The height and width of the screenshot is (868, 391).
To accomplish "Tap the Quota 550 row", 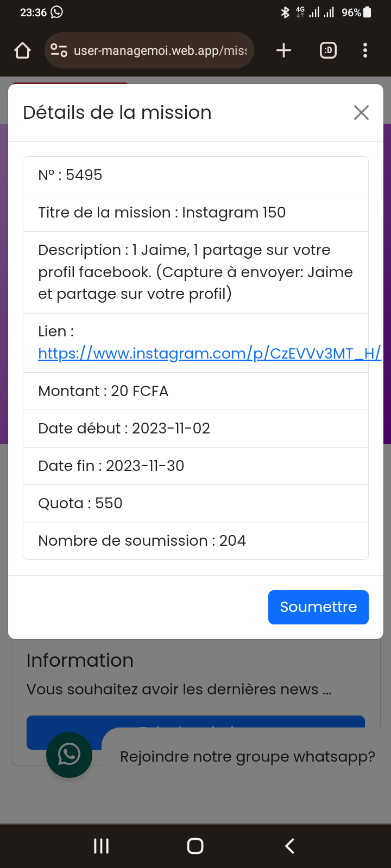I will 195,503.
